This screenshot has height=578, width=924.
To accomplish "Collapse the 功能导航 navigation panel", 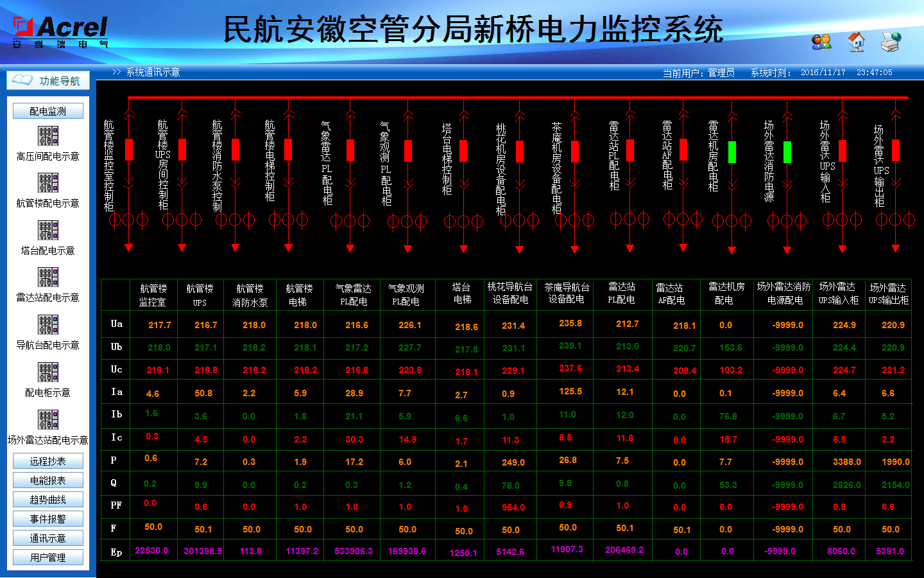I will (46, 80).
